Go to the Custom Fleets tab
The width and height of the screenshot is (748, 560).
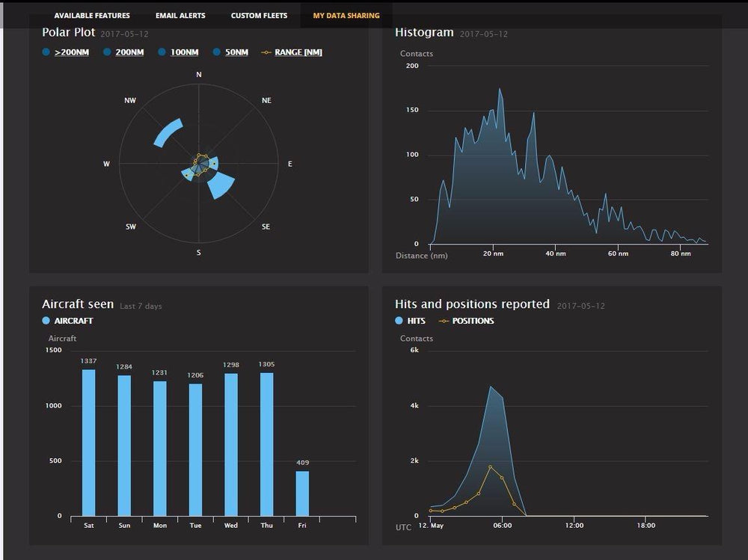click(x=259, y=16)
